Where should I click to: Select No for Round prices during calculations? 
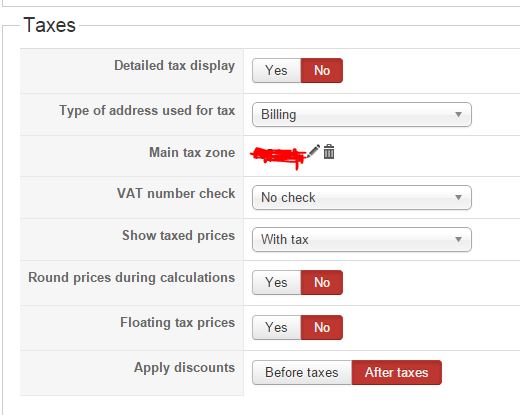pos(322,283)
